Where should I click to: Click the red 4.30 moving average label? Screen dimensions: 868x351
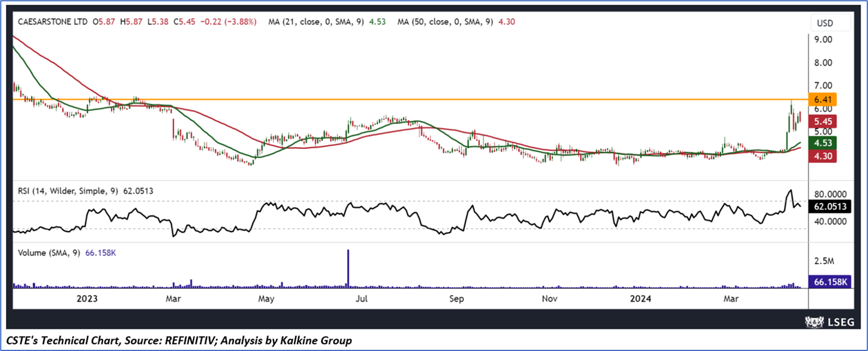click(x=823, y=155)
